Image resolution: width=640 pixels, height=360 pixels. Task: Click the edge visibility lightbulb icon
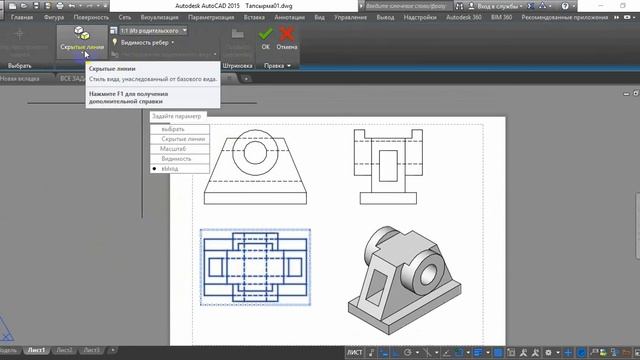pos(115,42)
